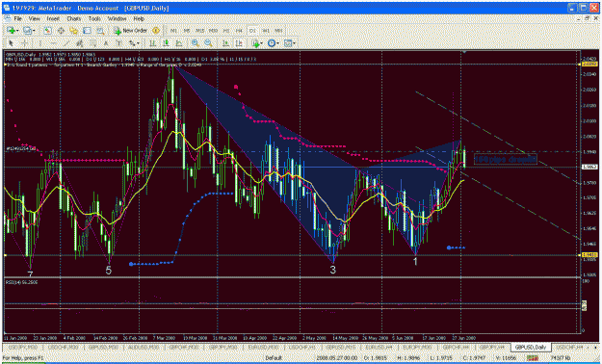Expand the Profiles dropdown arrow
This screenshot has width=602, height=364.
click(x=34, y=31)
